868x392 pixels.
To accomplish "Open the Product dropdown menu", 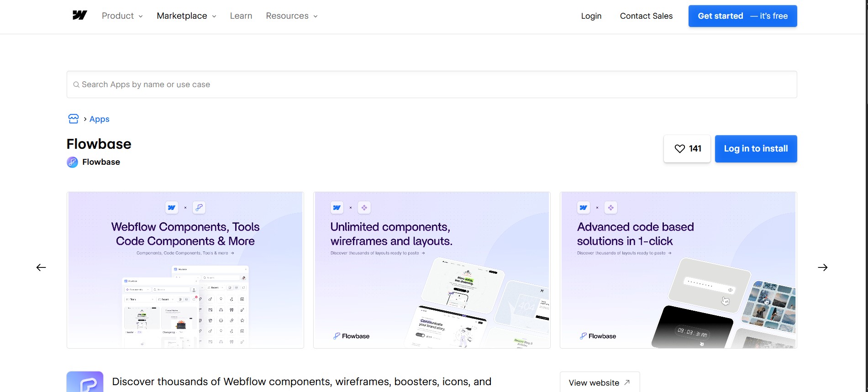I will pos(122,16).
